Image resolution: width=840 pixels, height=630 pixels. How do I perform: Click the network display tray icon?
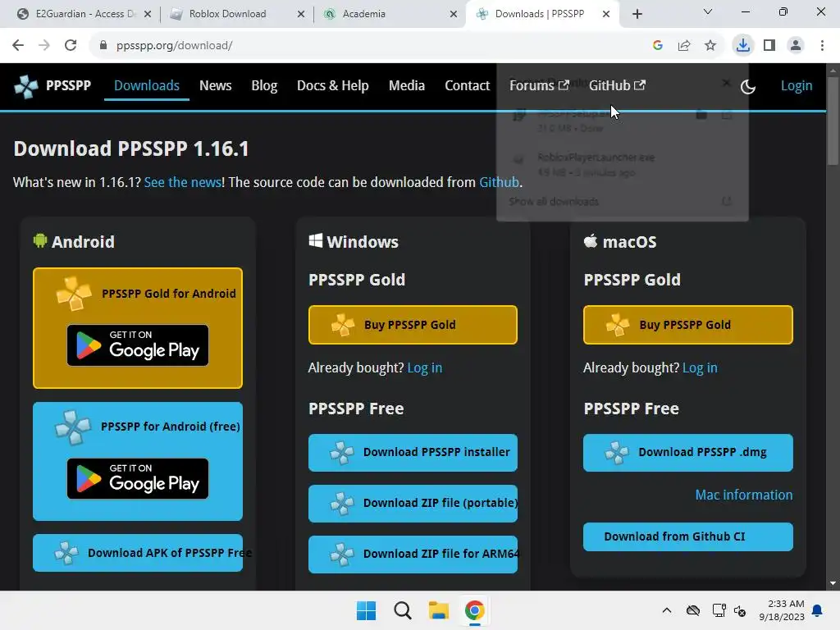coord(719,610)
